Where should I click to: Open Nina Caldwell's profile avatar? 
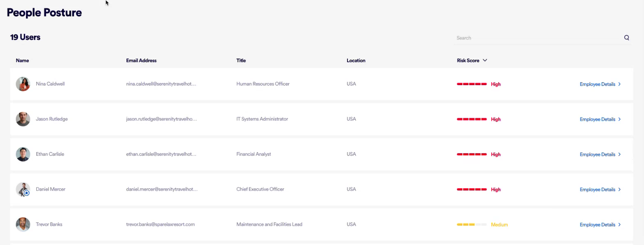click(23, 84)
